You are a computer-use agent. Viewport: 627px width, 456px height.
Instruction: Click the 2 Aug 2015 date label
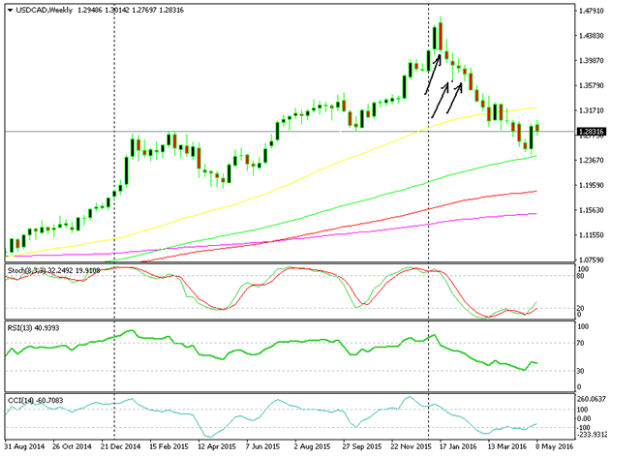312,446
